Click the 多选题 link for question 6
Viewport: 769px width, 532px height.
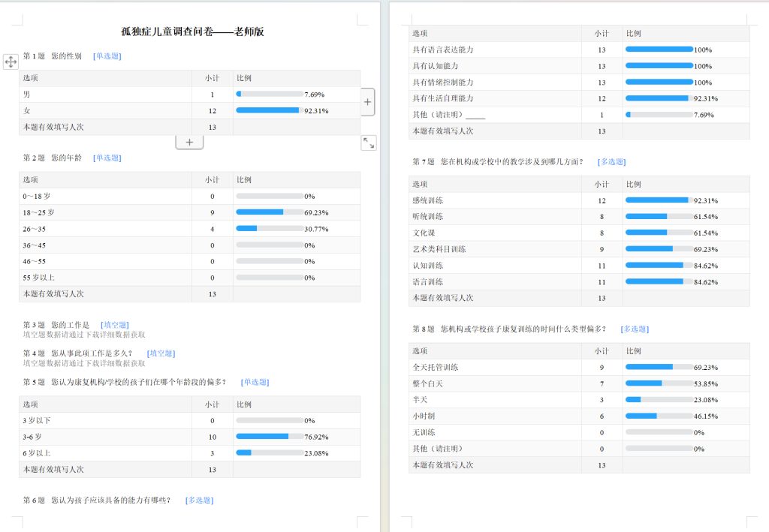point(199,500)
